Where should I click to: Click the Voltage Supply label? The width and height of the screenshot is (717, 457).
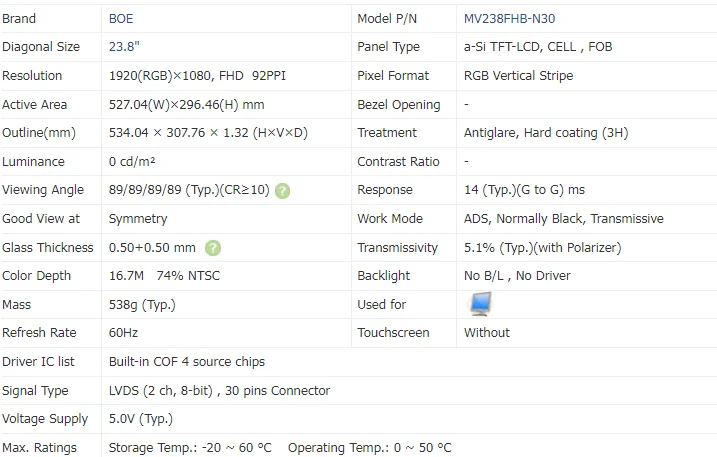click(x=45, y=419)
